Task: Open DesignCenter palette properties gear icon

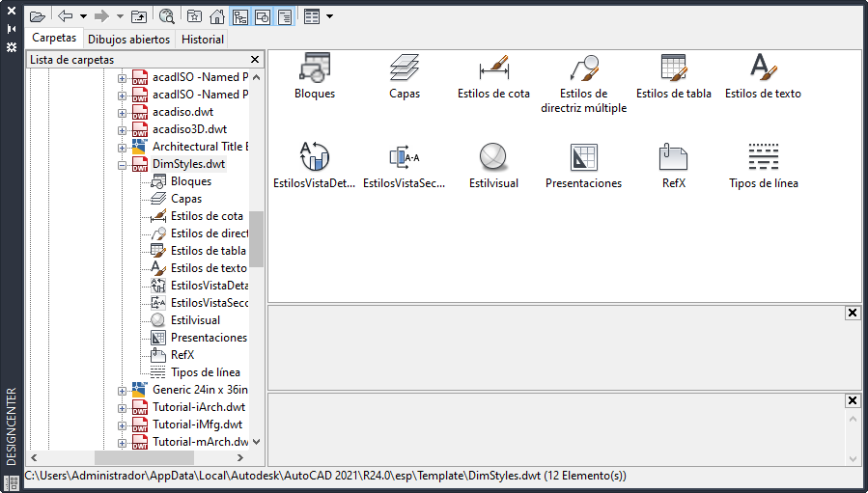Action: pyautogui.click(x=11, y=47)
